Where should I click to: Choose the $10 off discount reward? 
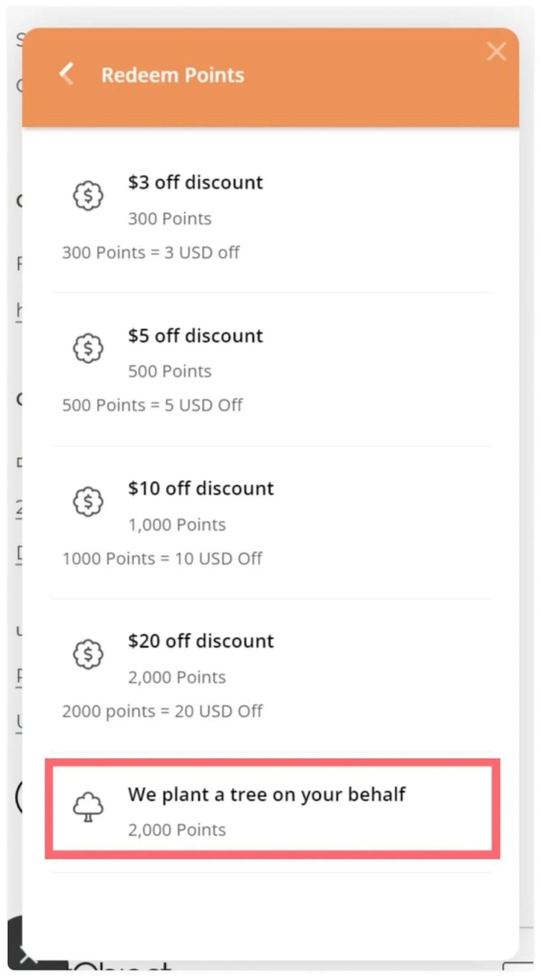click(200, 488)
